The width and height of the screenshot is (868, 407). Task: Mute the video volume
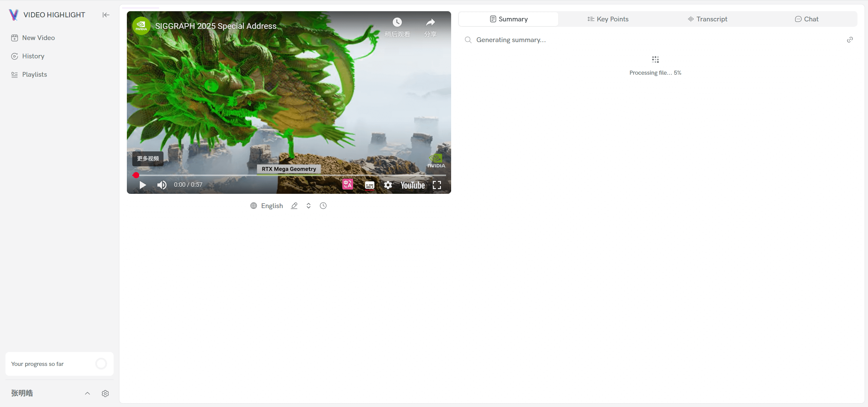[162, 185]
